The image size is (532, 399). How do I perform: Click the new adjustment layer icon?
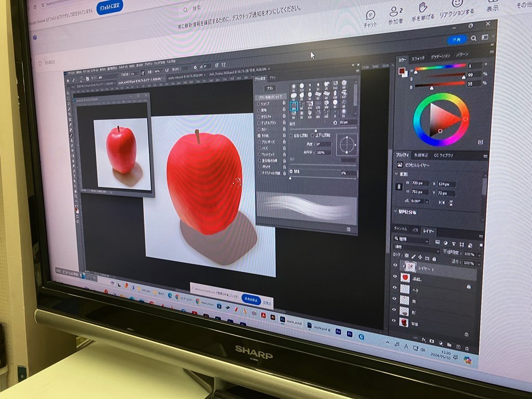pyautogui.click(x=441, y=343)
